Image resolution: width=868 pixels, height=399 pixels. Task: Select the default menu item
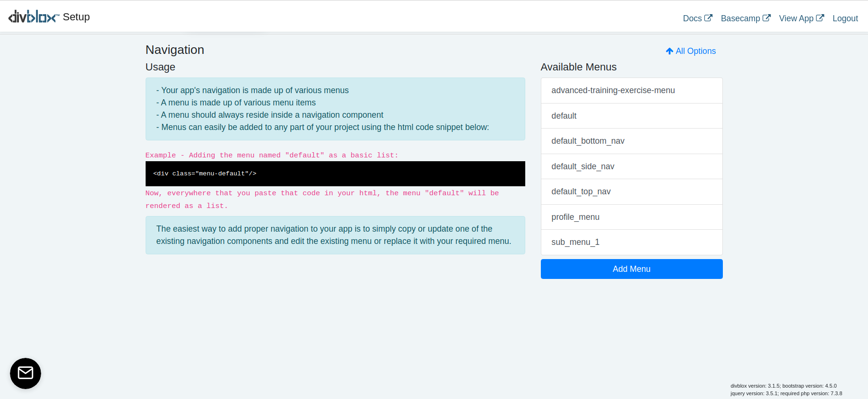[x=632, y=116]
